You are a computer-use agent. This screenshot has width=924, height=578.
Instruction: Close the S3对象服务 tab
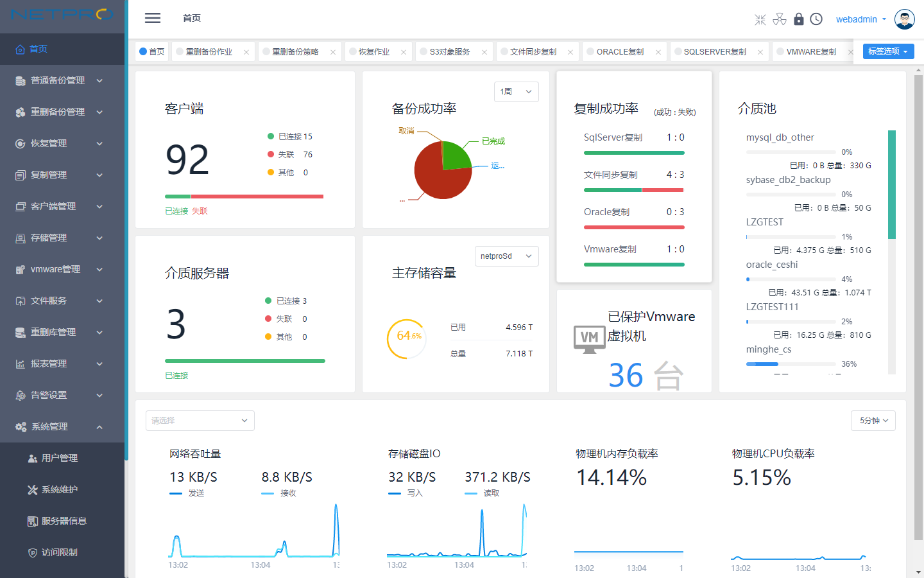click(484, 52)
